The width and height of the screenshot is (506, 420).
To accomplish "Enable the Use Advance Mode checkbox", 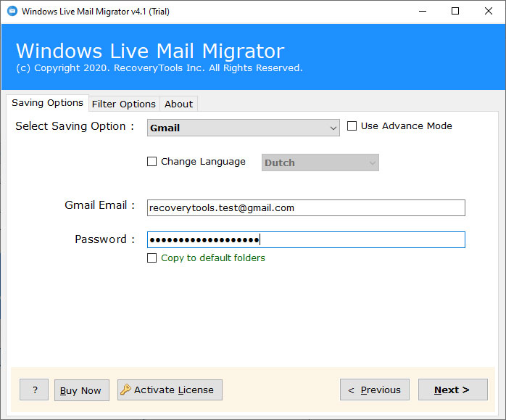I will point(352,126).
